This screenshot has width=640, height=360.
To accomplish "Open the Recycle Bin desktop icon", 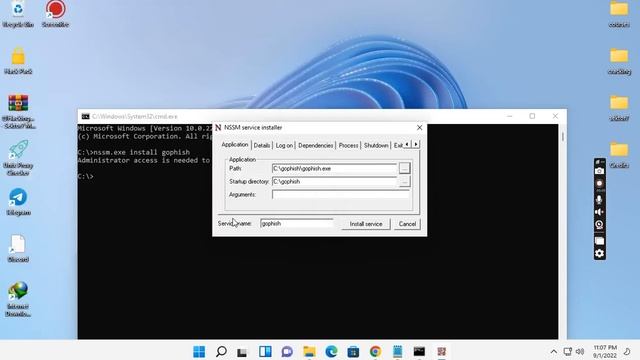I will click(x=18, y=14).
